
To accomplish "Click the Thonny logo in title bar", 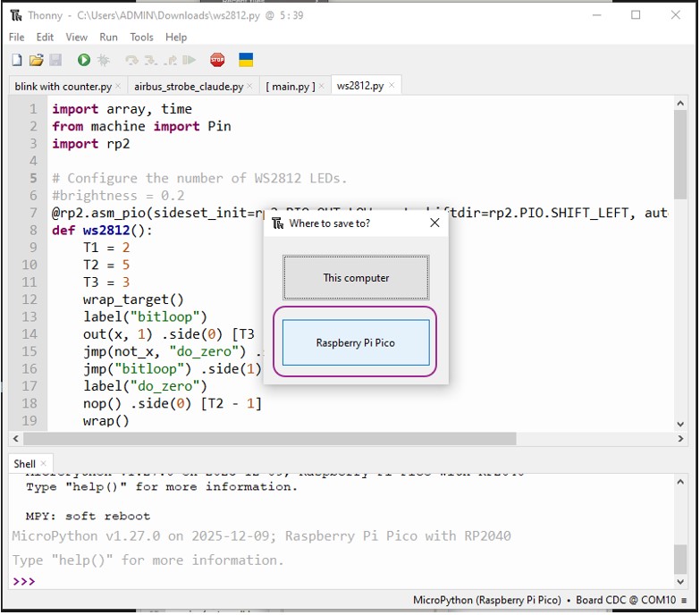I will (x=16, y=15).
